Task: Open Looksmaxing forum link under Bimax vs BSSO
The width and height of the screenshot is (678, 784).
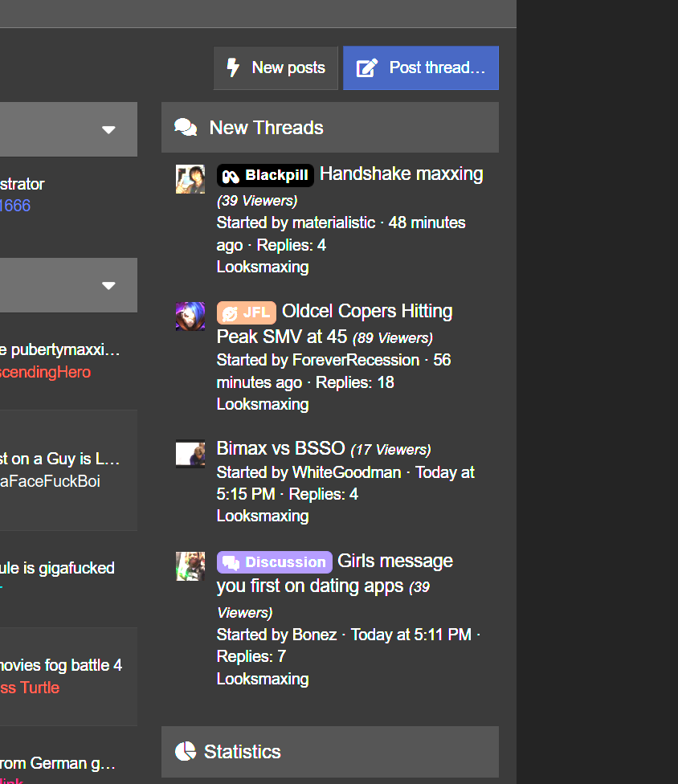Action: [x=263, y=516]
